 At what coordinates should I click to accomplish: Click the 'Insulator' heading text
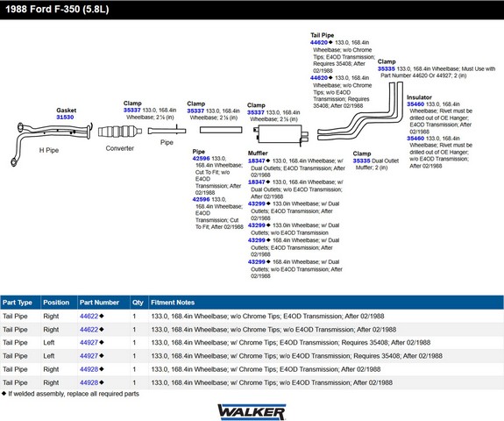pos(419,97)
